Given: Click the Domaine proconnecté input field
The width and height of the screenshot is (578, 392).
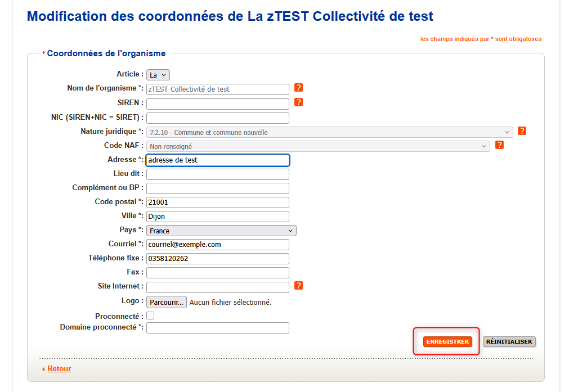Looking at the screenshot, I should (217, 328).
